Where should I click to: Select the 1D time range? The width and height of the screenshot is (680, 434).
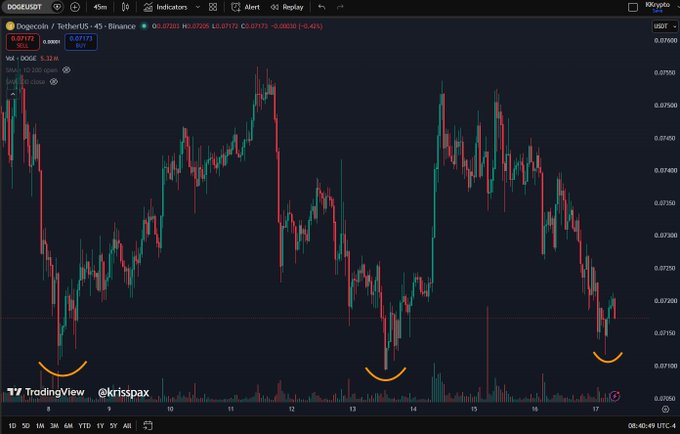[12, 426]
